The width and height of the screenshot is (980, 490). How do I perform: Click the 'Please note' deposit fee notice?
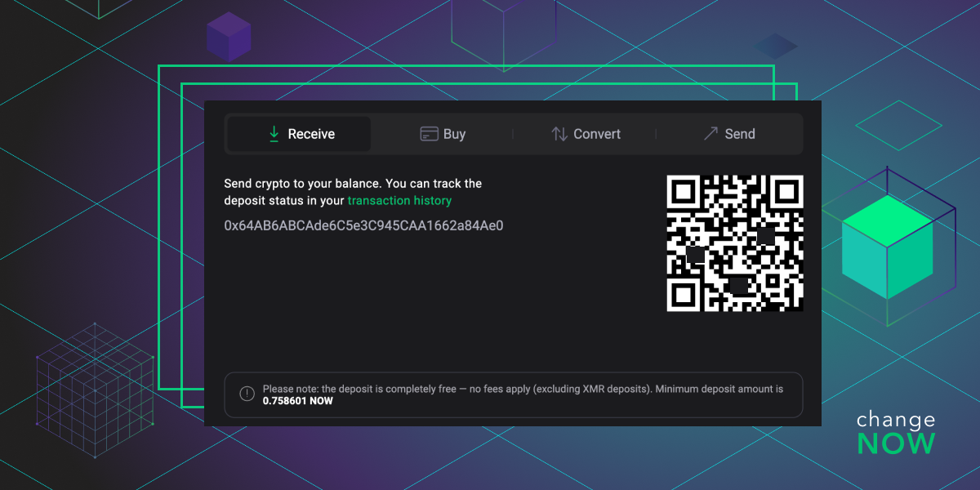pyautogui.click(x=523, y=390)
